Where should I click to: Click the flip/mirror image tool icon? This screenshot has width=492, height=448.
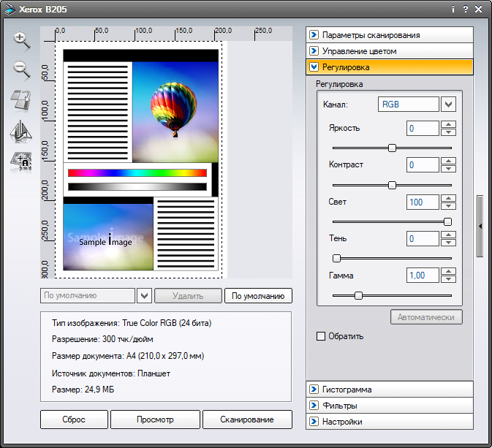21,130
